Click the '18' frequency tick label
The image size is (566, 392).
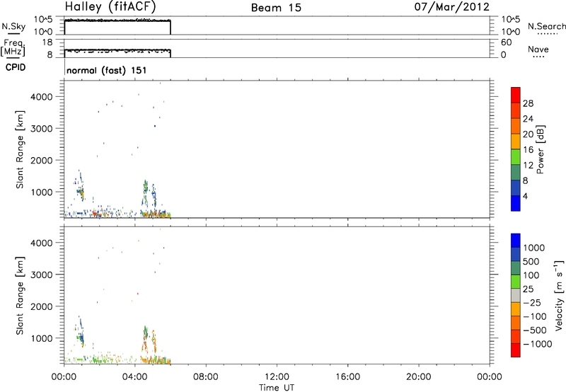pyautogui.click(x=47, y=42)
